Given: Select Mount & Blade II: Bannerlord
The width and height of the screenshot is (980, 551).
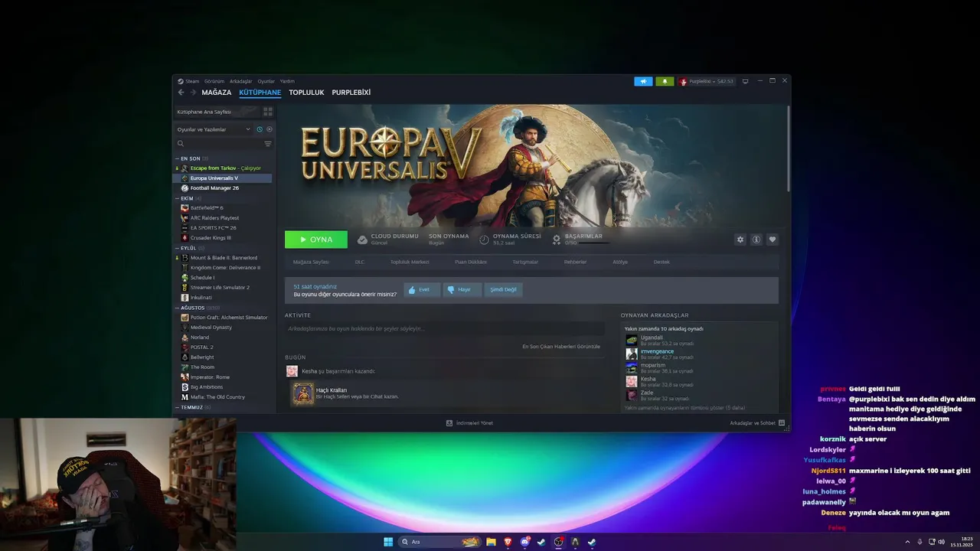Looking at the screenshot, I should click(222, 258).
